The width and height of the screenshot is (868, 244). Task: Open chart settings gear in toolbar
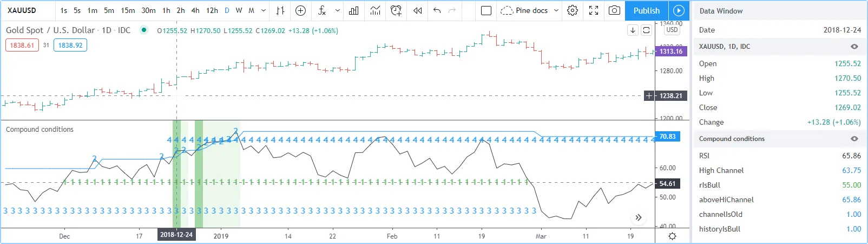click(x=573, y=10)
